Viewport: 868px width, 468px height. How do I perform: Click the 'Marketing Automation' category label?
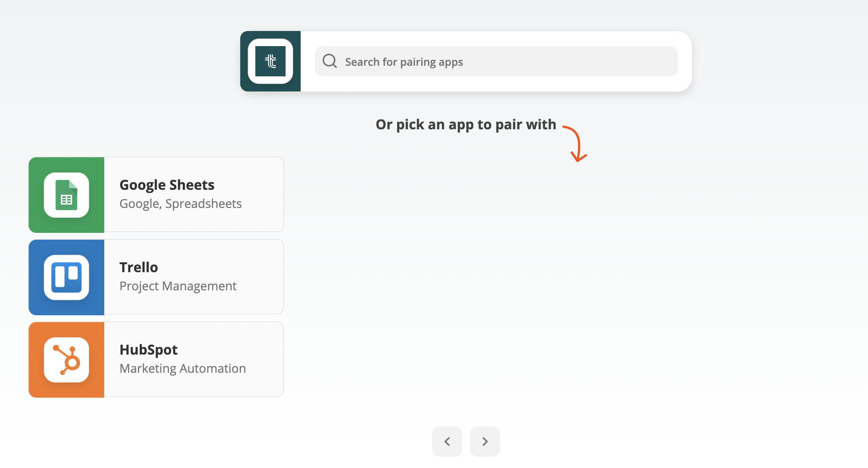click(183, 369)
